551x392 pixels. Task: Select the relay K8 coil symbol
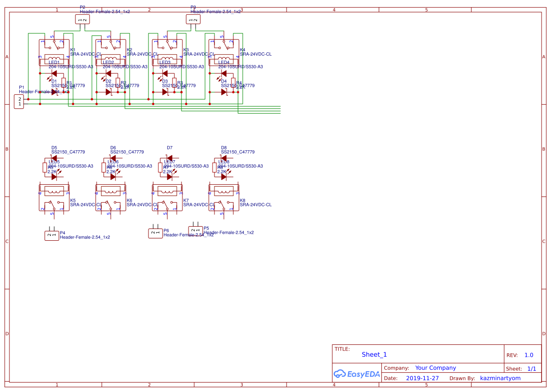(224, 191)
